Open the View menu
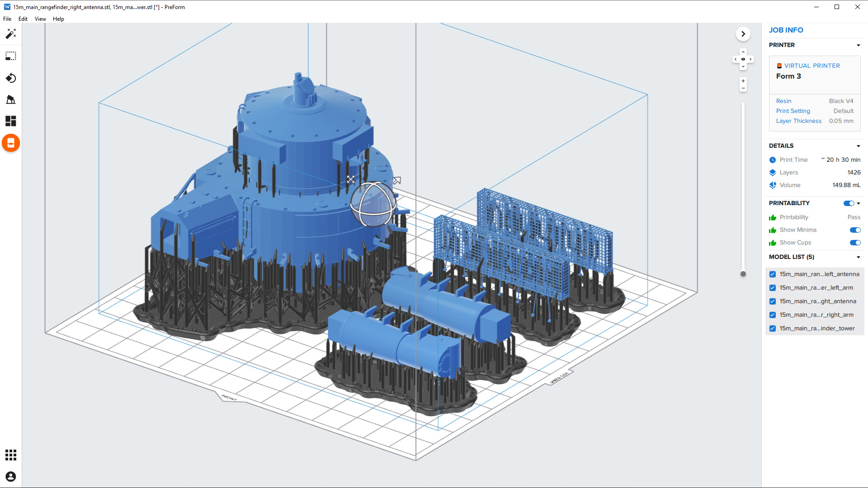The image size is (868, 488). [x=40, y=19]
